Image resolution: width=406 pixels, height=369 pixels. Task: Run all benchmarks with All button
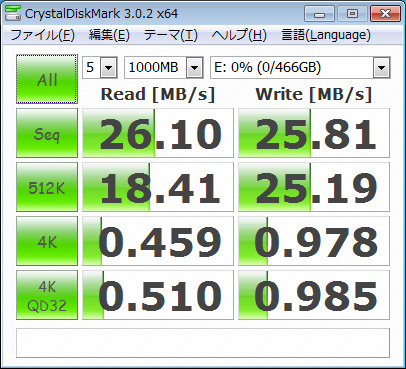pyautogui.click(x=47, y=79)
